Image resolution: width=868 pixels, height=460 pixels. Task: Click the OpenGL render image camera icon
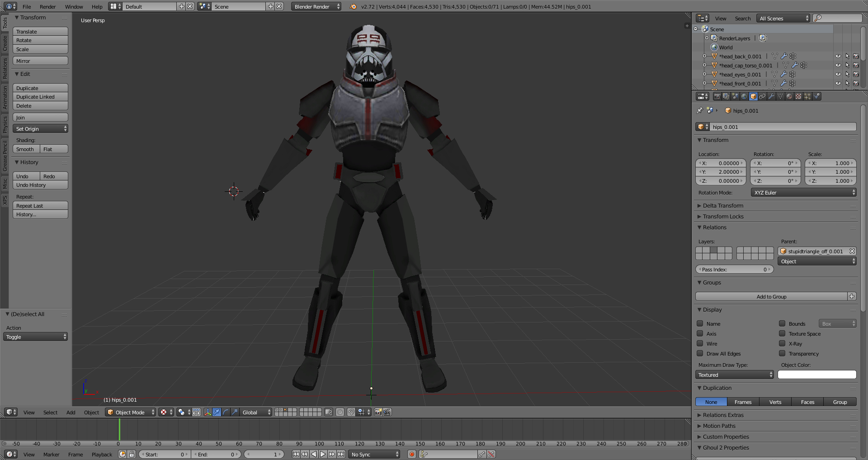[x=378, y=412]
